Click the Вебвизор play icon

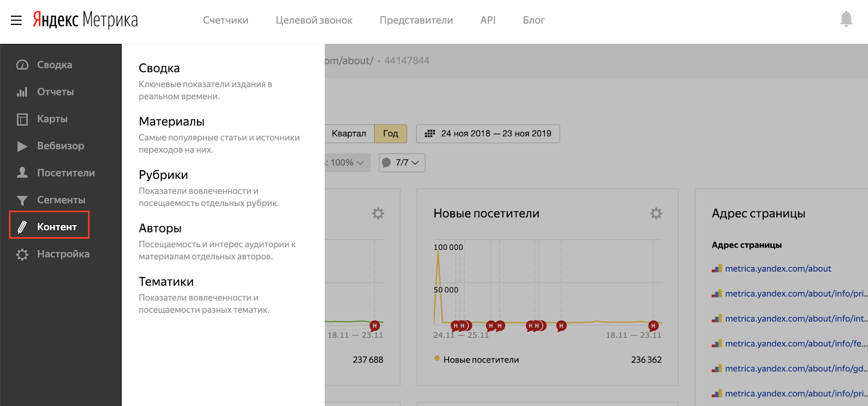tap(22, 146)
